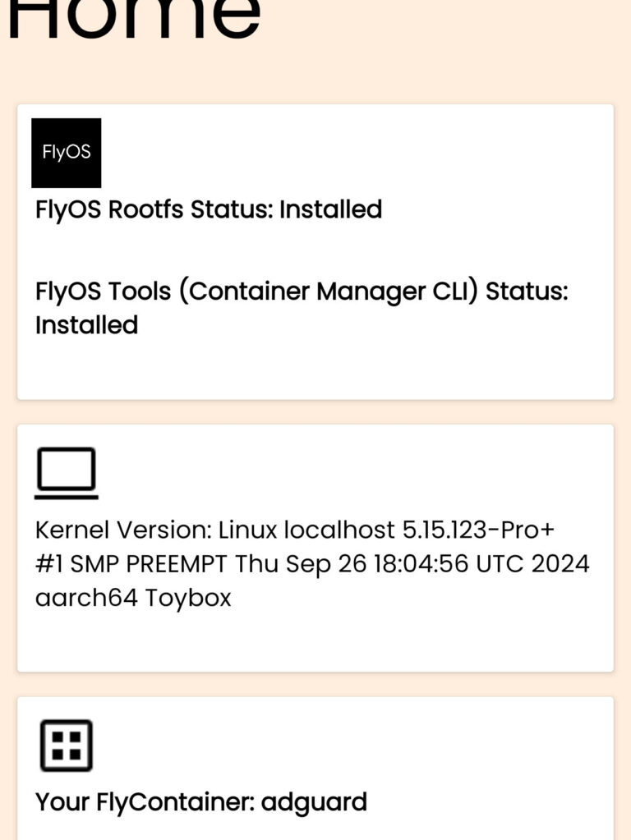
Task: Click the Installed value after Rootfs Status
Action: coord(330,210)
